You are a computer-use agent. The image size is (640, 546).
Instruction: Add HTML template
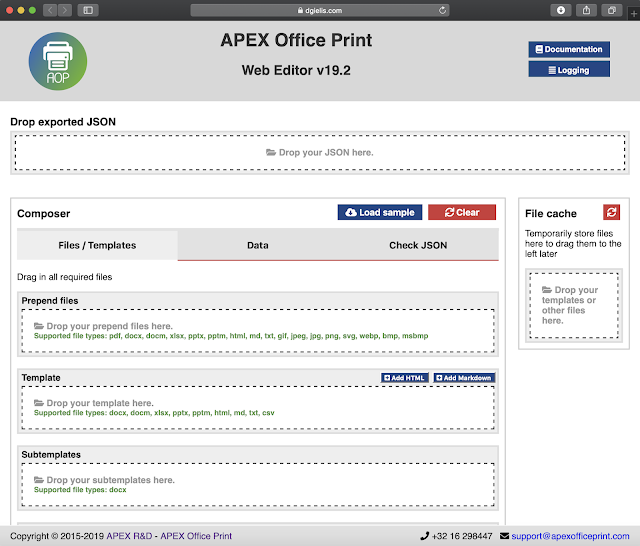pos(404,378)
